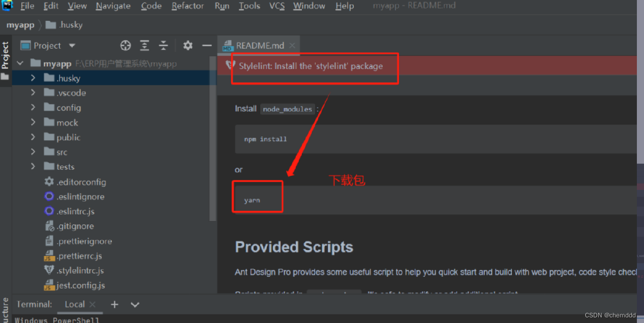This screenshot has height=323, width=644.
Task: Select the jest.config.js file
Action: coord(111,285)
